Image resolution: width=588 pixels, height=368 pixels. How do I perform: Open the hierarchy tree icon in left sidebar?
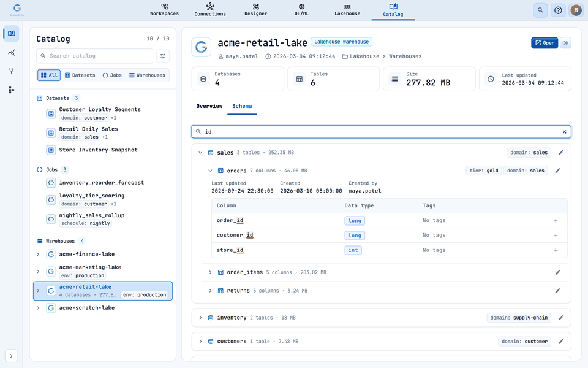(x=11, y=90)
